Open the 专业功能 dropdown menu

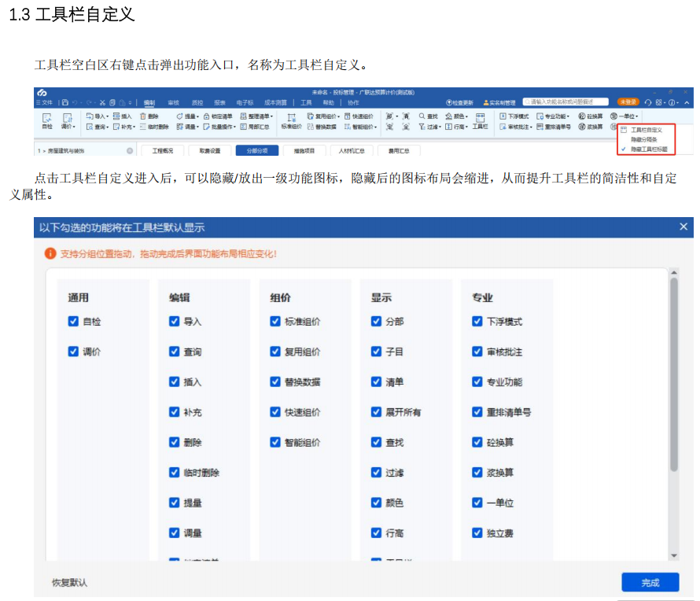[x=558, y=117]
